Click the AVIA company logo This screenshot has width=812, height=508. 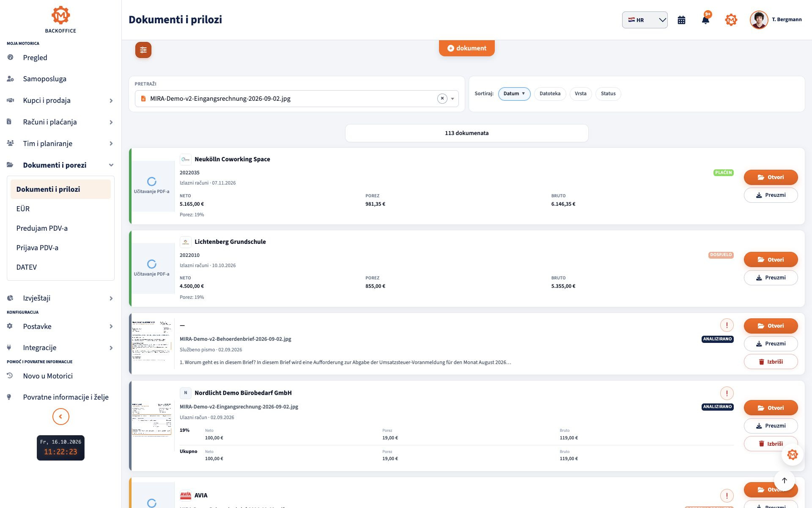coord(186,495)
